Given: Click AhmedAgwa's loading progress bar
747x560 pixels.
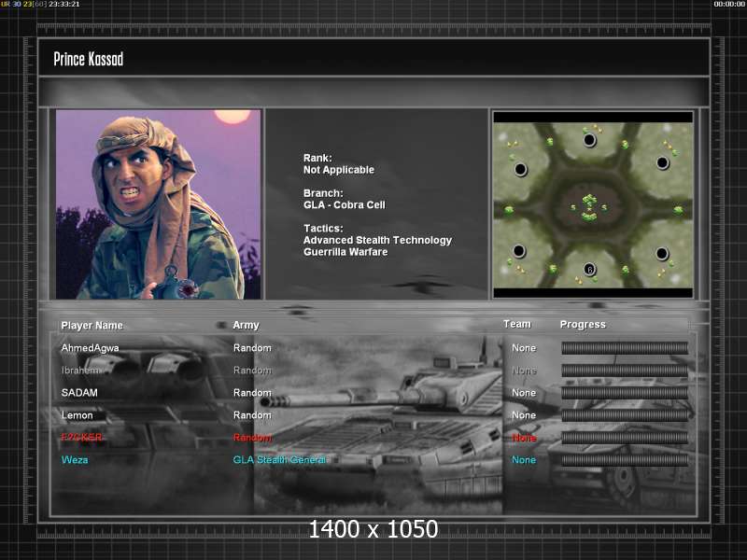Looking at the screenshot, I should click(625, 348).
